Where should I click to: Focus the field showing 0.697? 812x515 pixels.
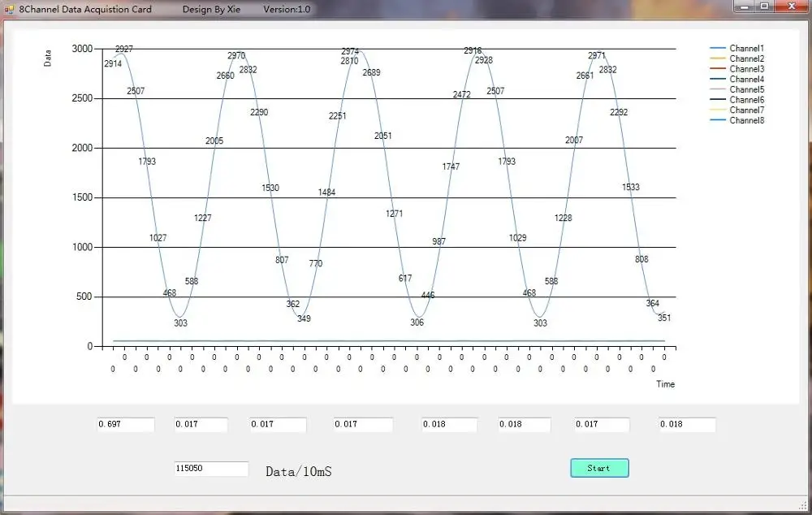(x=125, y=424)
